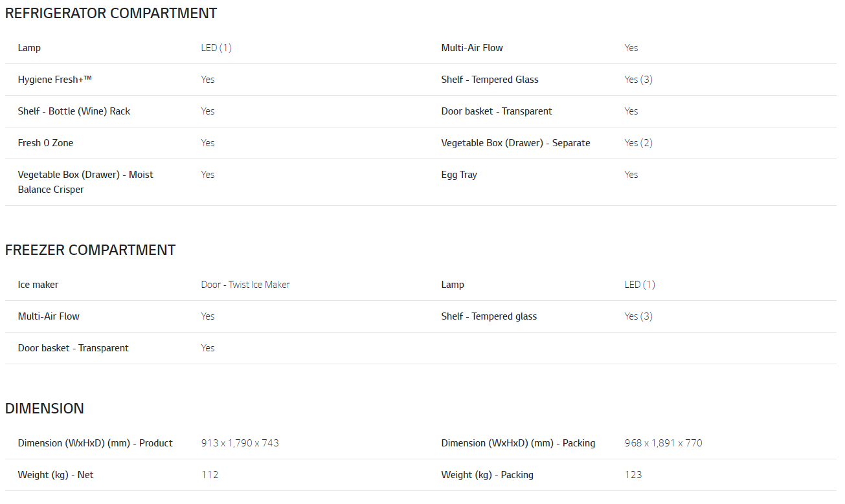Click the REFRIGERATOR COMPARTMENT section heading

(111, 13)
